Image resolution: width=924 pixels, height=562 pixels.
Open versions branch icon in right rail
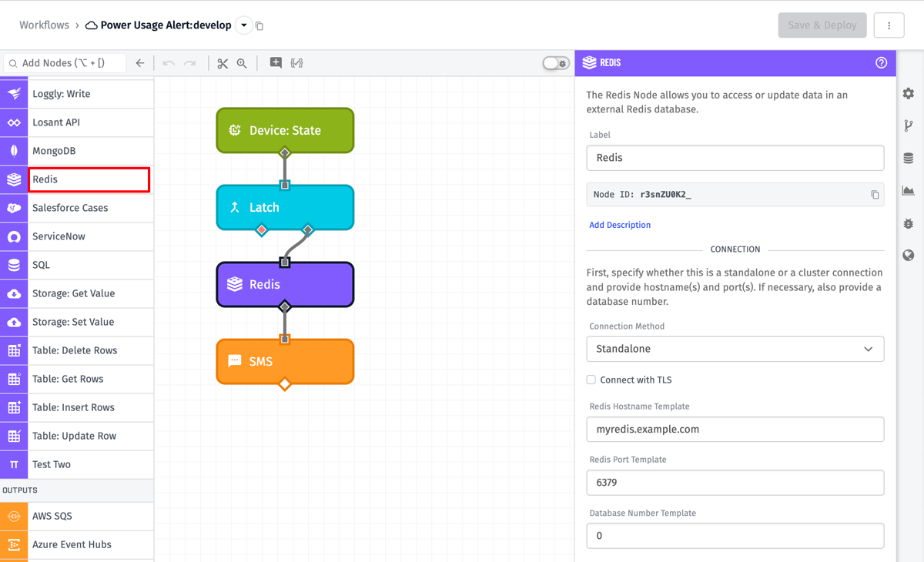(909, 125)
